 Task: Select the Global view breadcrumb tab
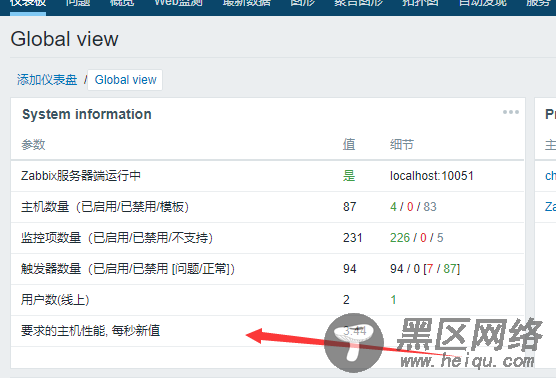coord(125,80)
